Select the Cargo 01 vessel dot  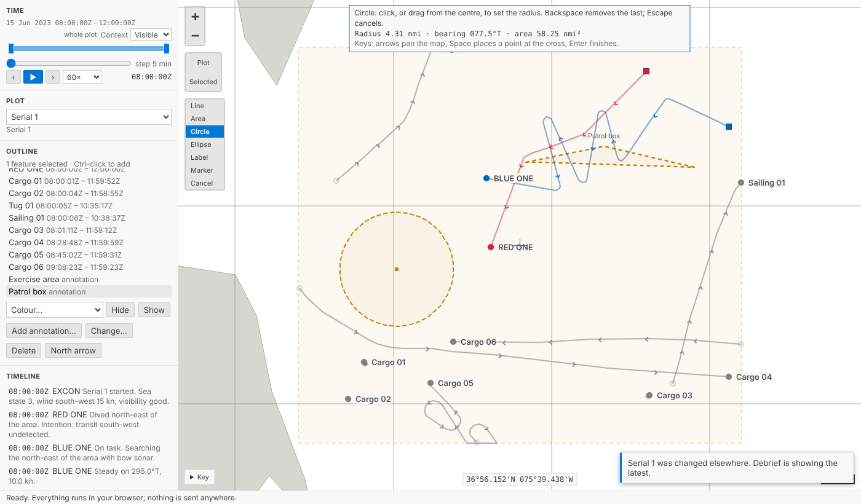click(364, 362)
